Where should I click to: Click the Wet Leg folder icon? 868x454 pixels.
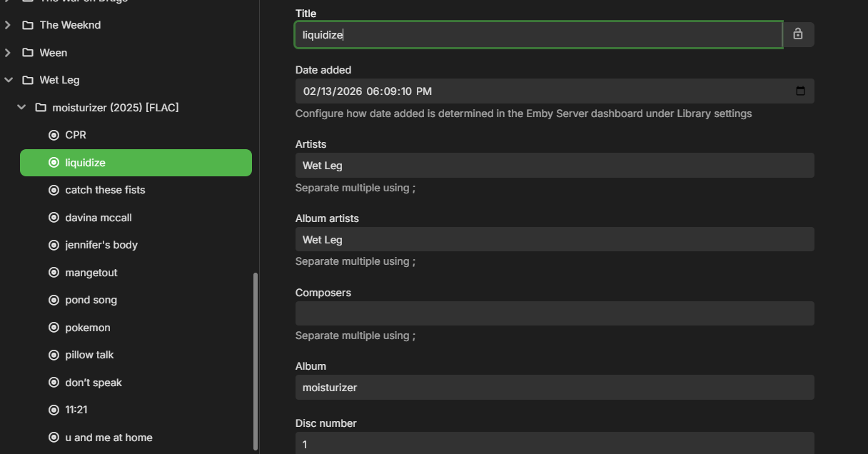click(28, 80)
